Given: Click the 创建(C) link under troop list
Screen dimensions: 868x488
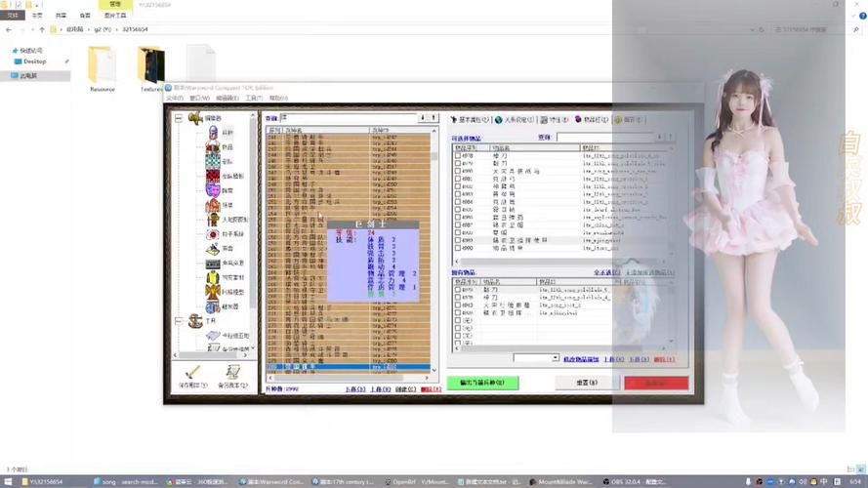Looking at the screenshot, I should coord(406,389).
